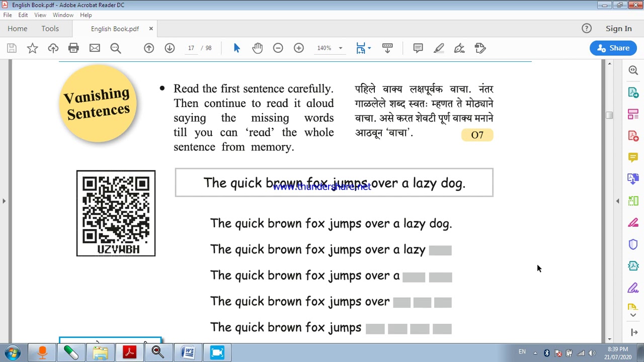Zoom in with plus icon
This screenshot has width=644, height=362.
(x=299, y=48)
